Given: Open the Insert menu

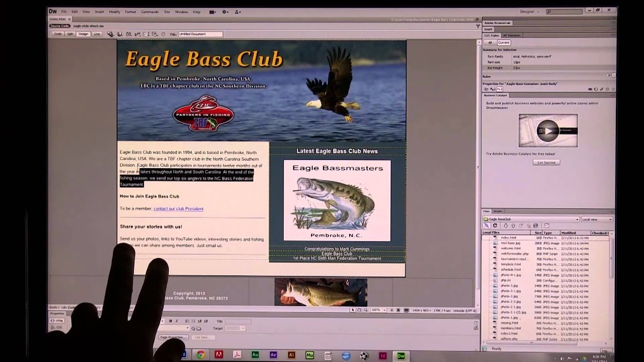Looking at the screenshot, I should [x=100, y=12].
